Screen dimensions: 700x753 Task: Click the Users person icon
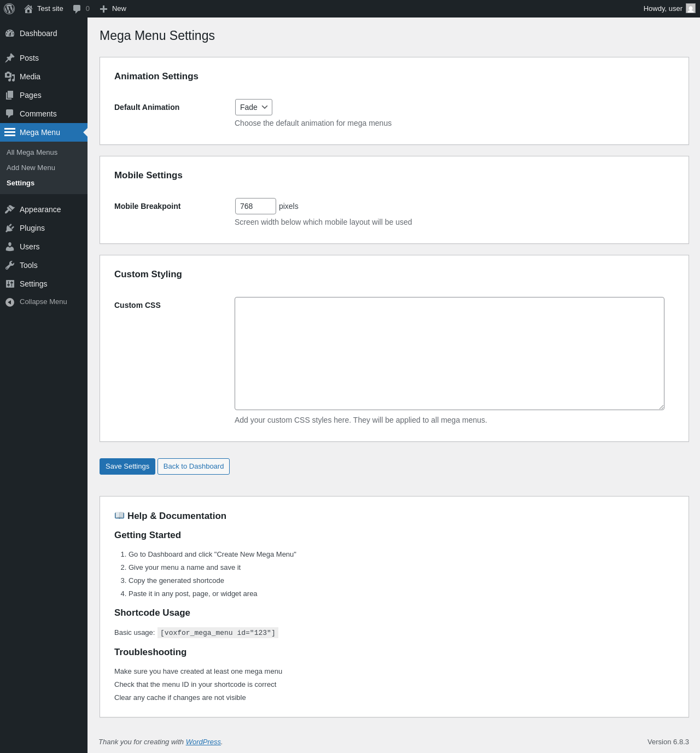[10, 247]
